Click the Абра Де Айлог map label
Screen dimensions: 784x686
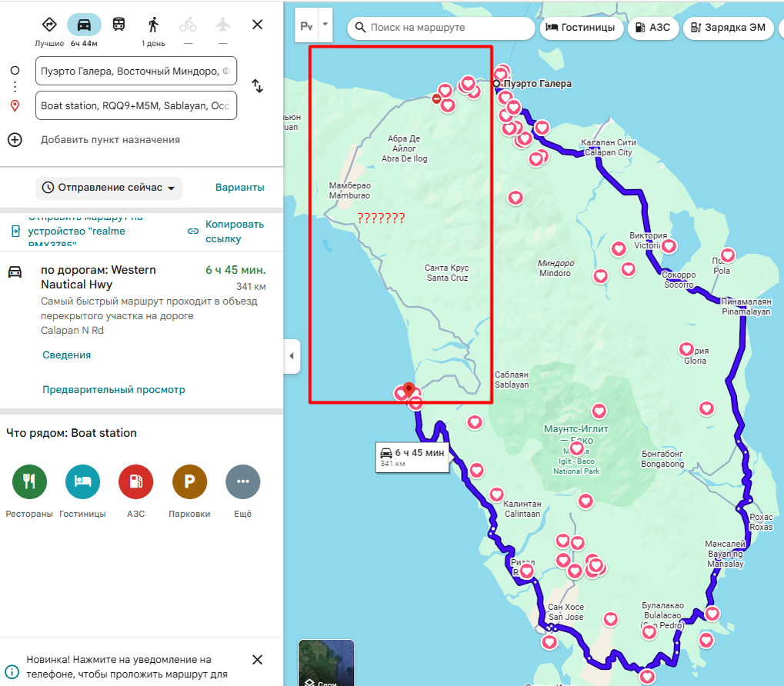(x=404, y=148)
